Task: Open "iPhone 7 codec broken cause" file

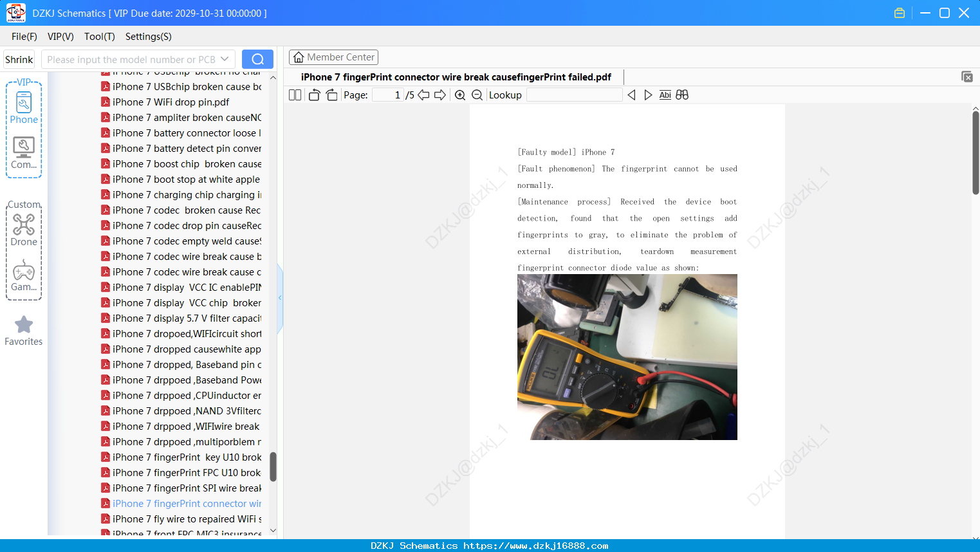Action: pyautogui.click(x=181, y=210)
